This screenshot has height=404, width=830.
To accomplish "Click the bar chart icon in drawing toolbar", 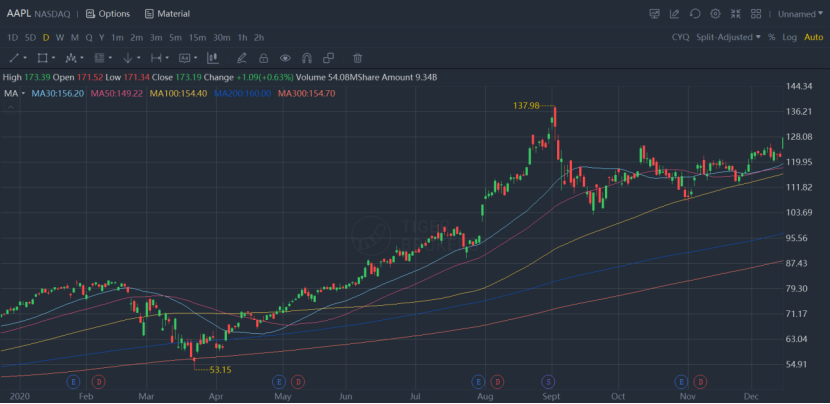I will 213,58.
